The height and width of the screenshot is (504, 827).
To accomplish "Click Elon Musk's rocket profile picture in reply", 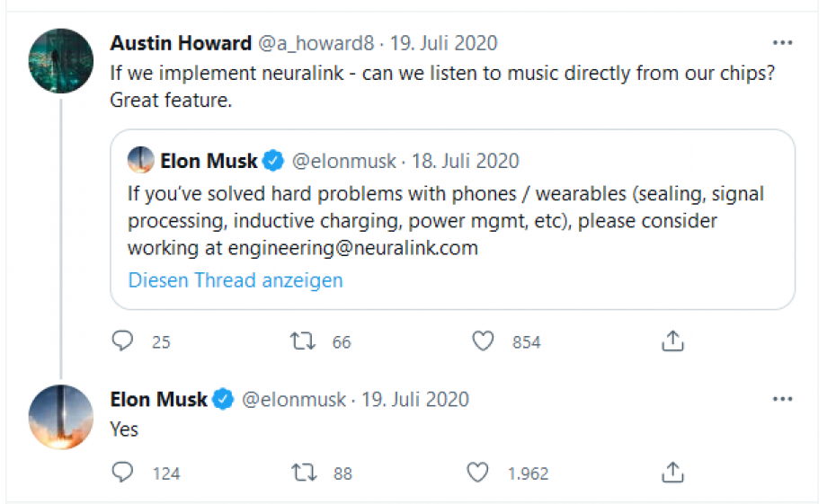I will click(61, 417).
